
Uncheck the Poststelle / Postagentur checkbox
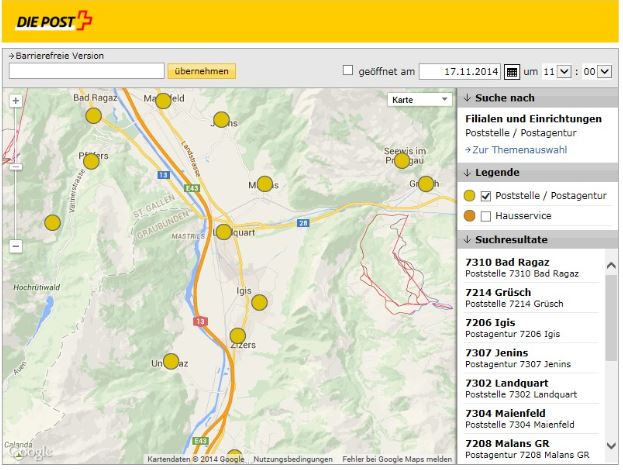pyautogui.click(x=486, y=196)
